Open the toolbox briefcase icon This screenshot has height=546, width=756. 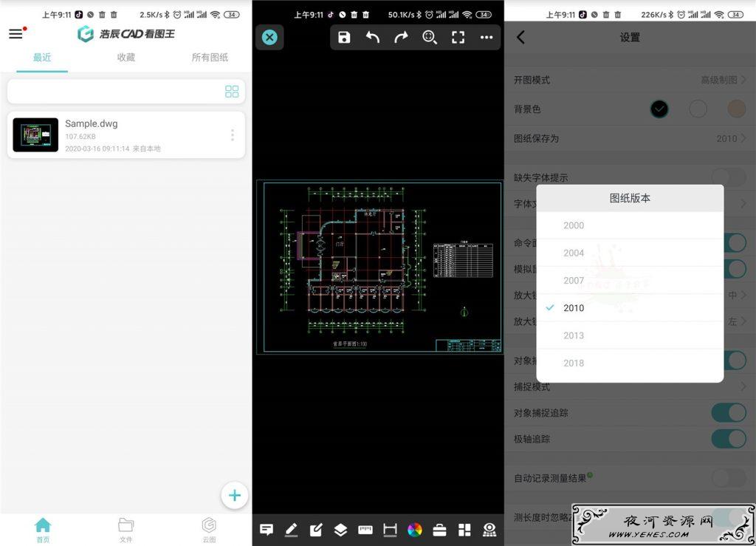[x=440, y=530]
